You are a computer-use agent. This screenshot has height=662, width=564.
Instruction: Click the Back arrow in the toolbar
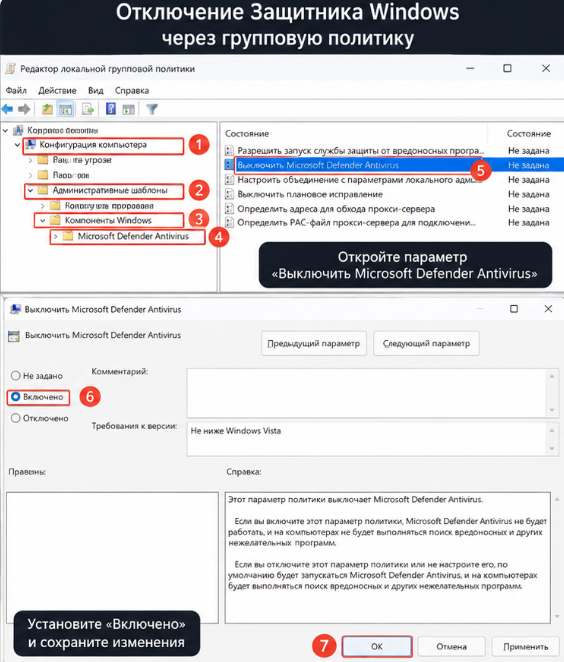[x=7, y=109]
